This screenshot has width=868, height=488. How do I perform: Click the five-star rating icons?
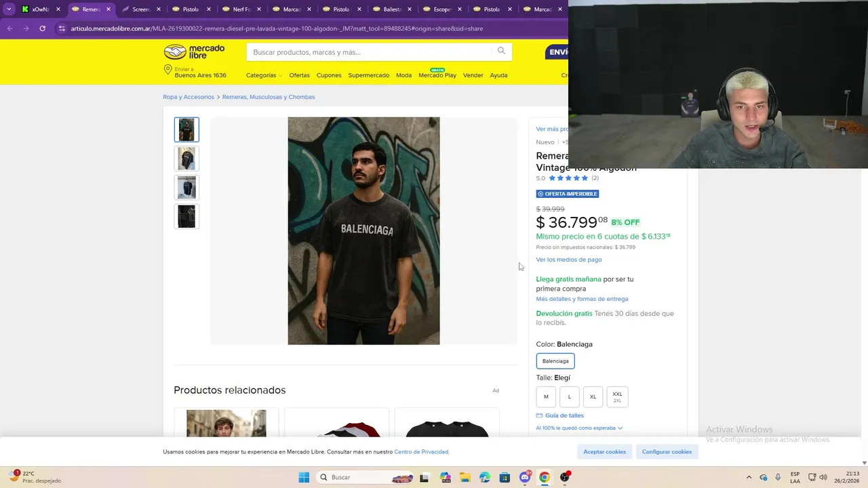(568, 178)
